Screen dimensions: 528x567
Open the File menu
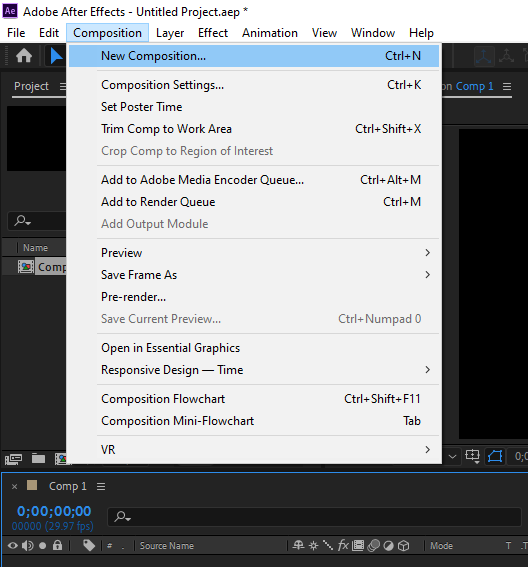point(16,33)
